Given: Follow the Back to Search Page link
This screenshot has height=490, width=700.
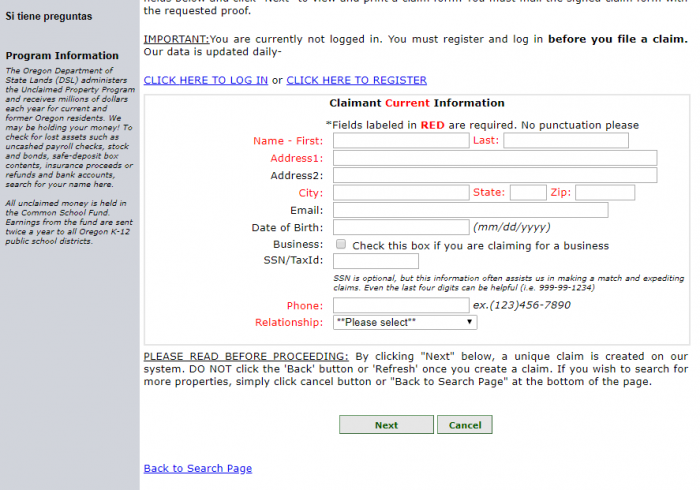Looking at the screenshot, I should 198,469.
